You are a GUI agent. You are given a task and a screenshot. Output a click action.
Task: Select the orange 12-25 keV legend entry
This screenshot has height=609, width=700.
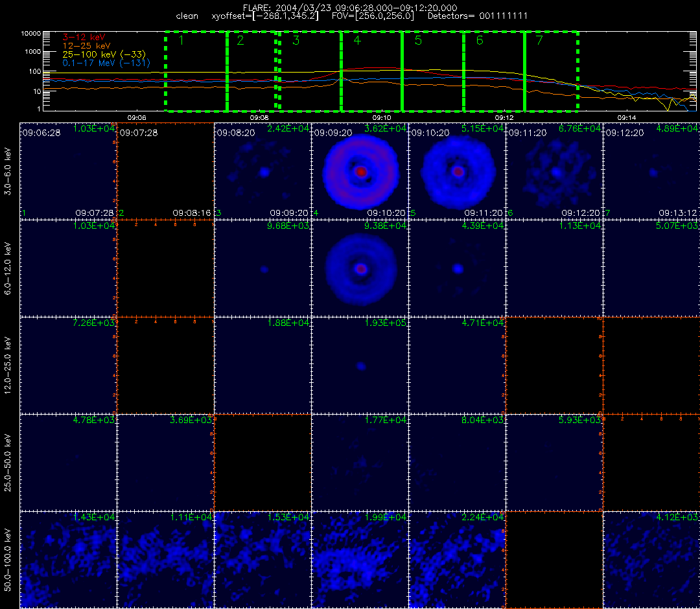(86, 45)
